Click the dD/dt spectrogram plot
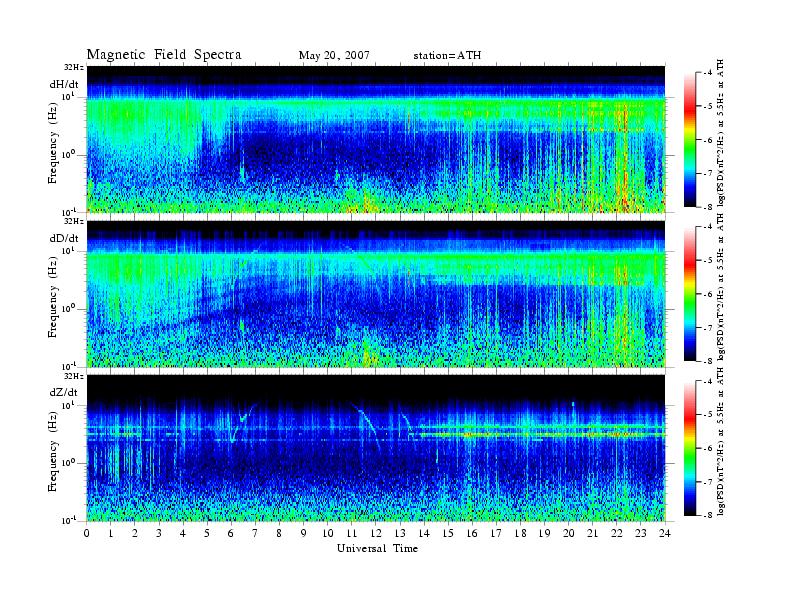Screen dimensions: 792x612 [x=376, y=293]
